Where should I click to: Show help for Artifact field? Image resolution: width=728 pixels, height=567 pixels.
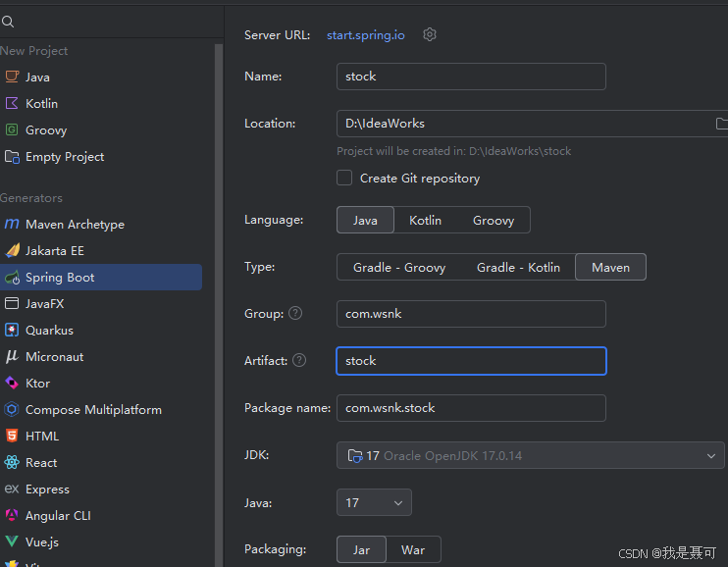pos(299,360)
